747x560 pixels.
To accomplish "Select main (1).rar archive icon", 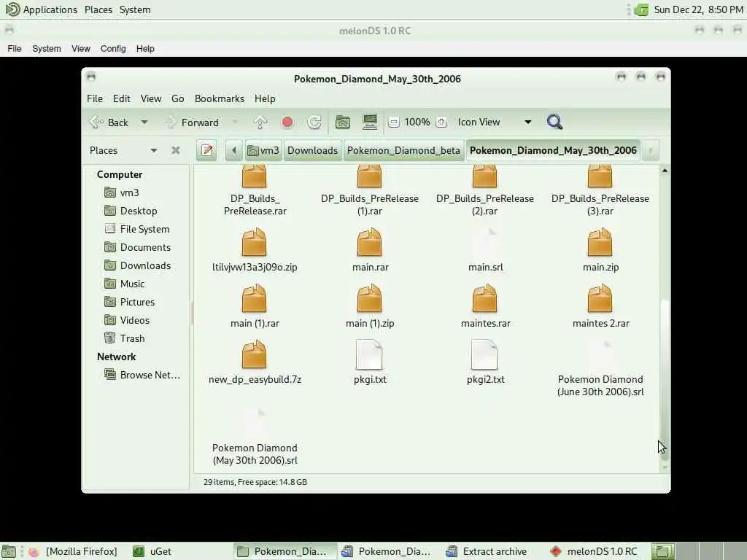I will click(x=255, y=298).
